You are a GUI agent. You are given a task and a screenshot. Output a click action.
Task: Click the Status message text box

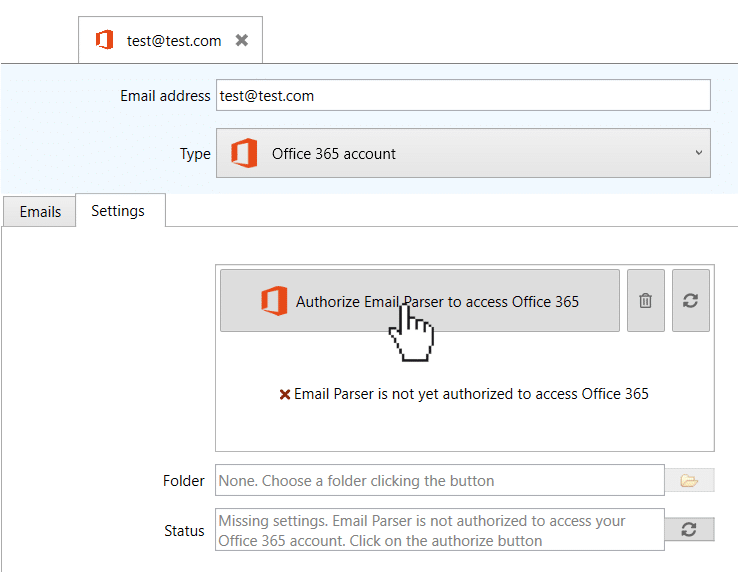pyautogui.click(x=440, y=530)
